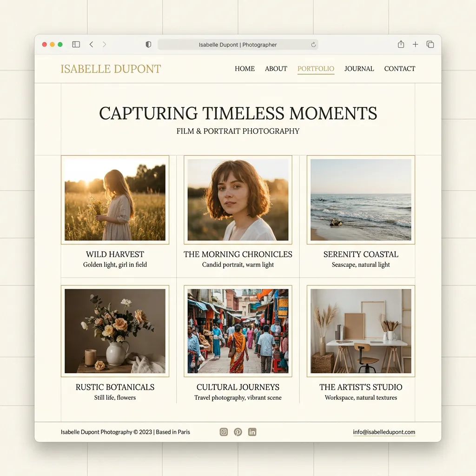Click the FILM & PORTRAIT PHOTOGRAPHY subtitle
The height and width of the screenshot is (476, 476).
click(x=238, y=131)
